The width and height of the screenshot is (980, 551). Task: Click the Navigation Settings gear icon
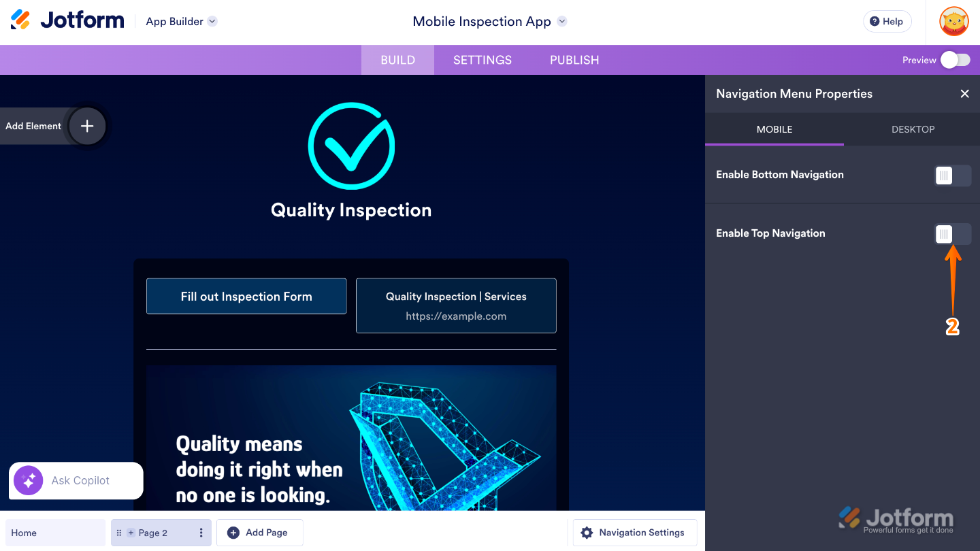(587, 533)
